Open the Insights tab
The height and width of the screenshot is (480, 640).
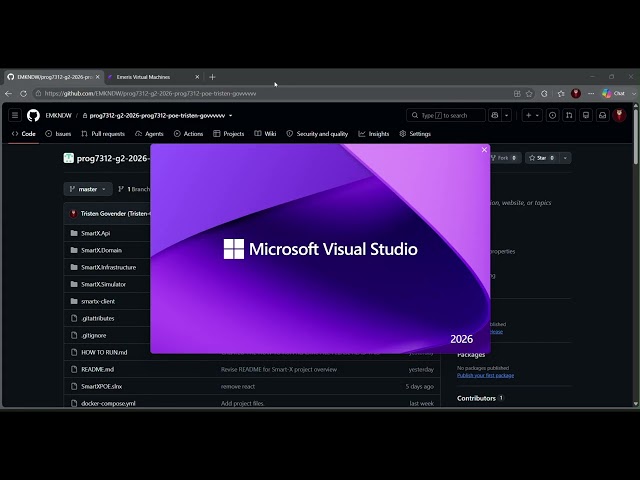[x=374, y=134]
